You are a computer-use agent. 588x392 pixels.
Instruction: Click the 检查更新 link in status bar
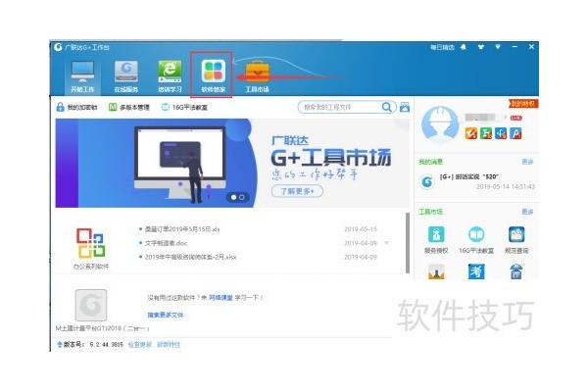point(140,344)
